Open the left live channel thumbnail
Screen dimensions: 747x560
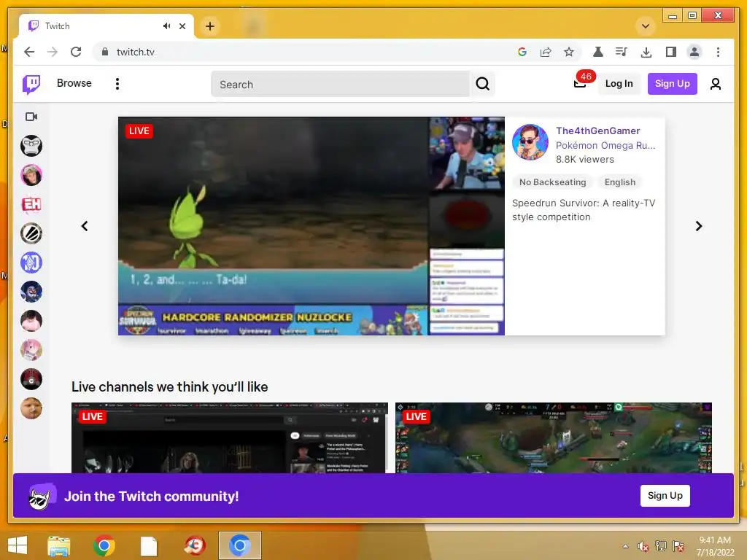[230, 438]
